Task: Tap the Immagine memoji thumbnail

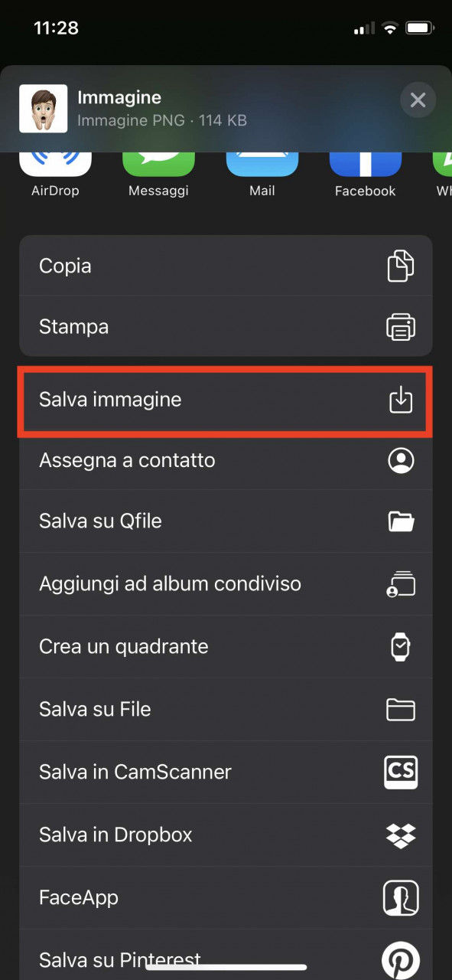Action: (x=43, y=108)
